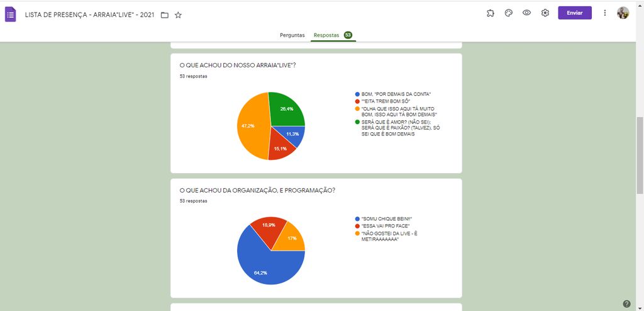Viewport: 644px width, 311px height.
Task: Click the move to folder icon
Action: [165, 14]
